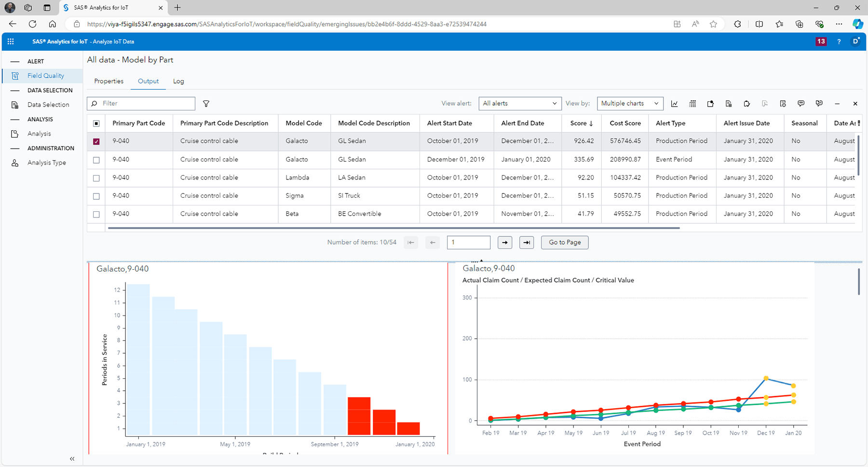868x467 pixels.
Task: Switch to the Properties tab
Action: tap(108, 81)
